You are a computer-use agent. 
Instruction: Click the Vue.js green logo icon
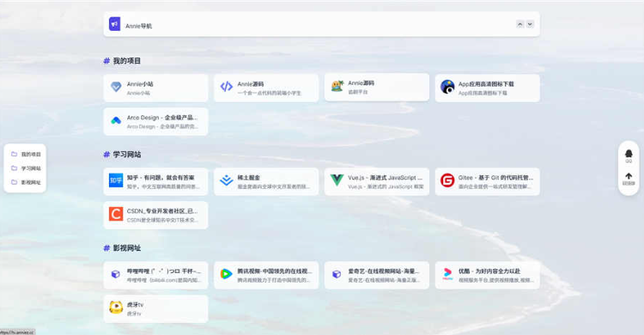(x=337, y=180)
